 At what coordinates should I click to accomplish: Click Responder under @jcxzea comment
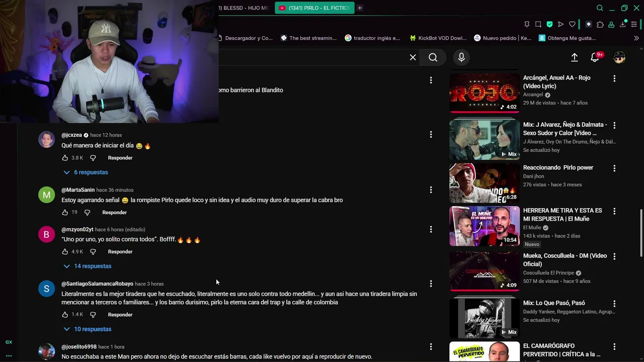(x=120, y=158)
